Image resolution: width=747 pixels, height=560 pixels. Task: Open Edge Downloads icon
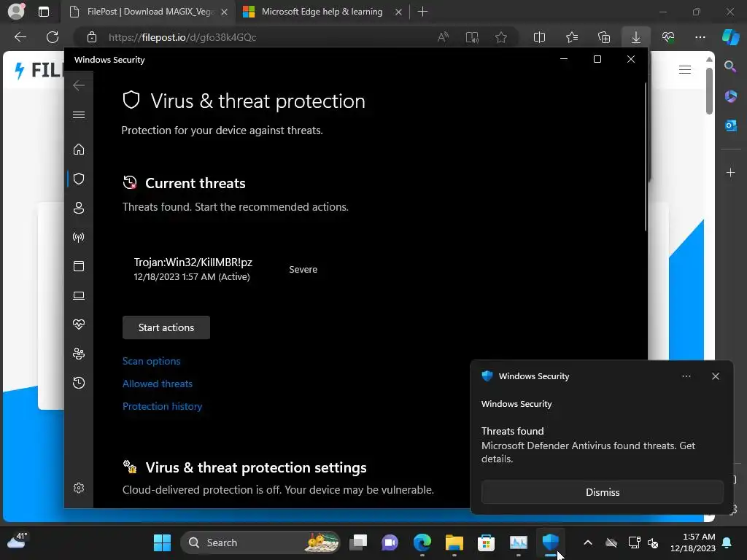click(x=636, y=37)
